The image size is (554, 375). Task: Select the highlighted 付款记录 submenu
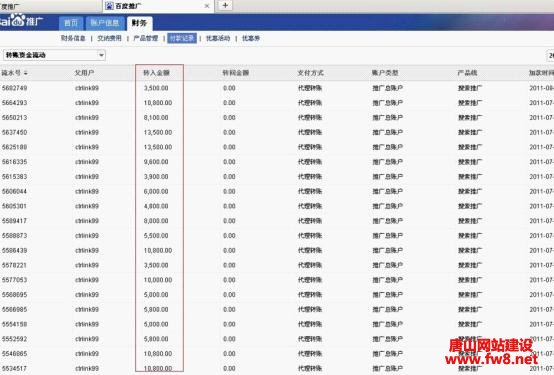(182, 38)
